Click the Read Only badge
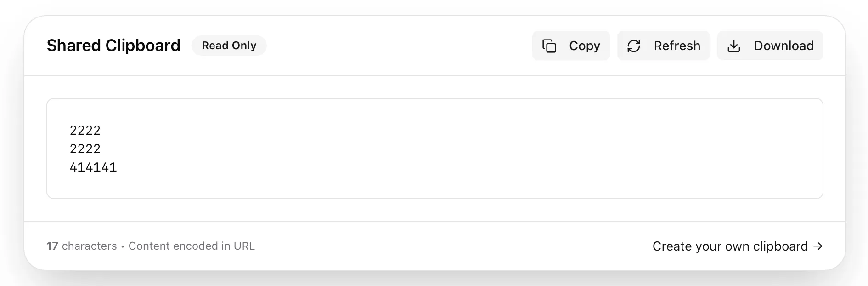 (229, 46)
